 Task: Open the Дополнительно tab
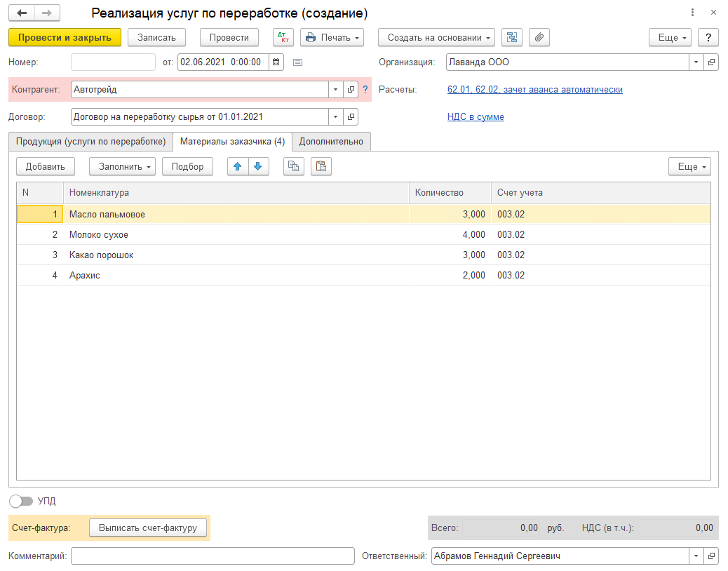[x=331, y=142]
